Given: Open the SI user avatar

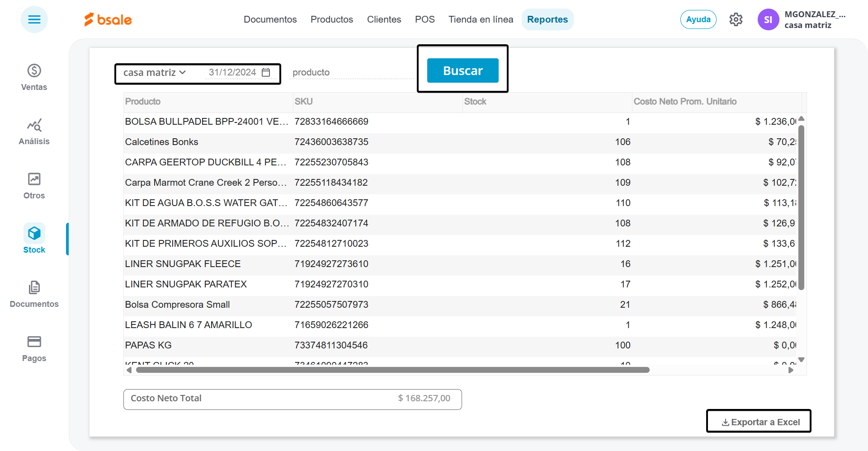Looking at the screenshot, I should click(768, 19).
